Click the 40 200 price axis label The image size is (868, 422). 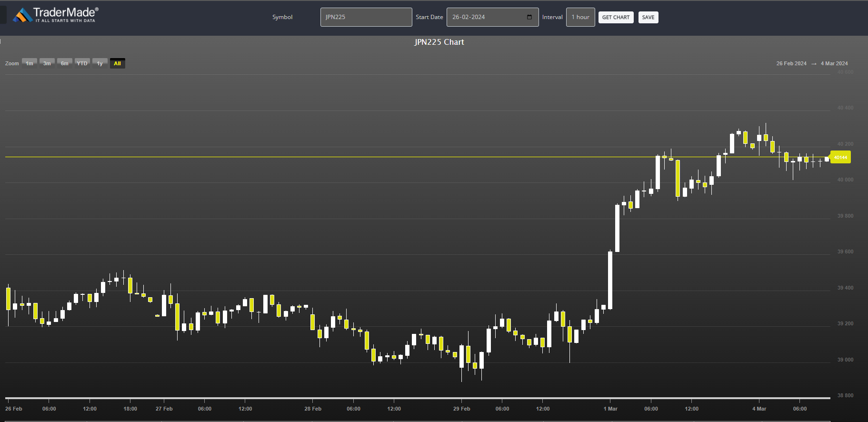pyautogui.click(x=845, y=144)
